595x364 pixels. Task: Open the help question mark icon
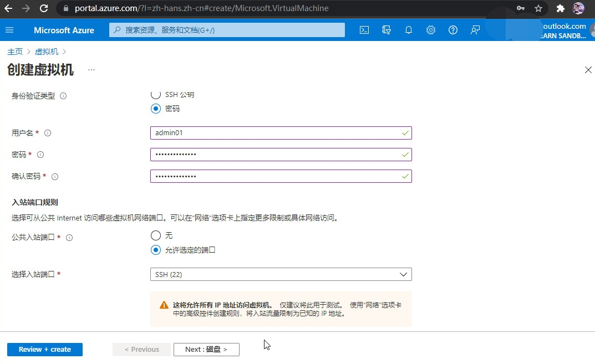(x=453, y=30)
